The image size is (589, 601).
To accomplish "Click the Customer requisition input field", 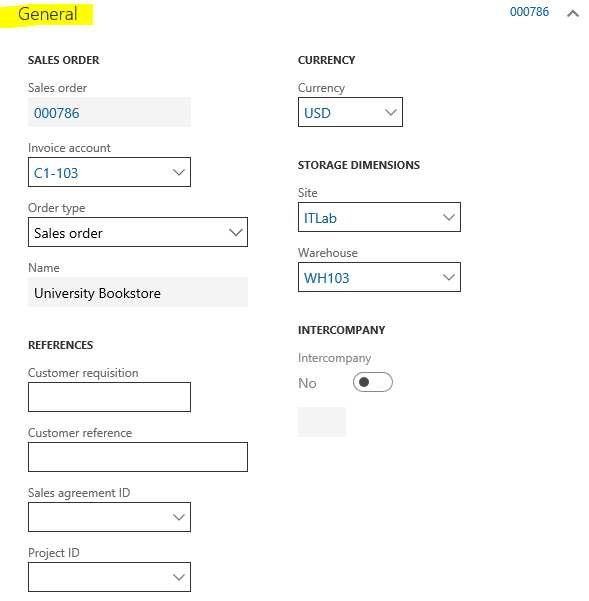I will click(x=109, y=397).
